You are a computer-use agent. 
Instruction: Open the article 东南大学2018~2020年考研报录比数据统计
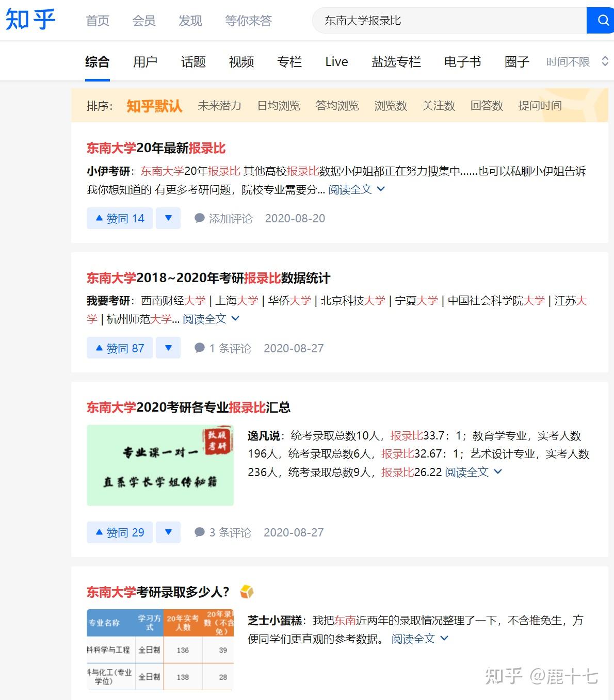(x=208, y=278)
